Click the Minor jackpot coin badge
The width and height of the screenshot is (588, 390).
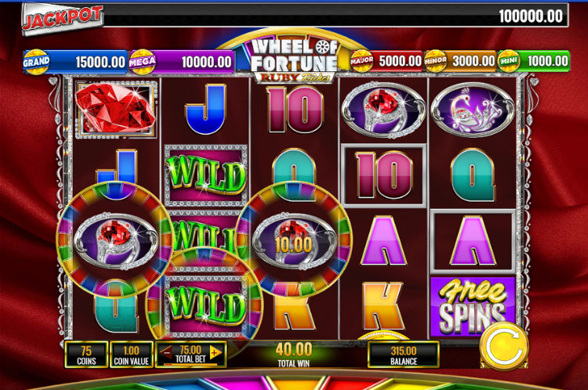[x=435, y=60]
